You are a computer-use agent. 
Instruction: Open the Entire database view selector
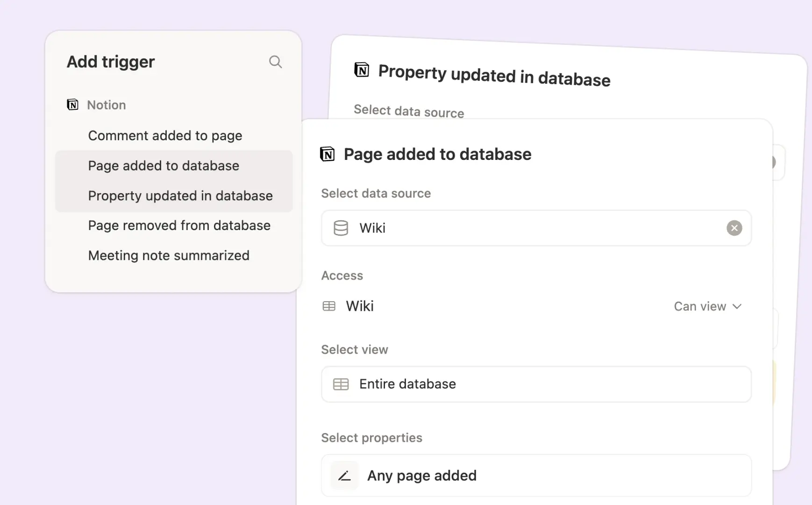click(x=536, y=384)
